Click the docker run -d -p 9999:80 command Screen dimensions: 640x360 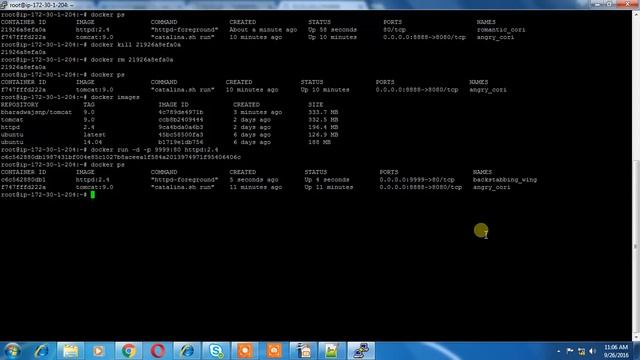[154, 150]
